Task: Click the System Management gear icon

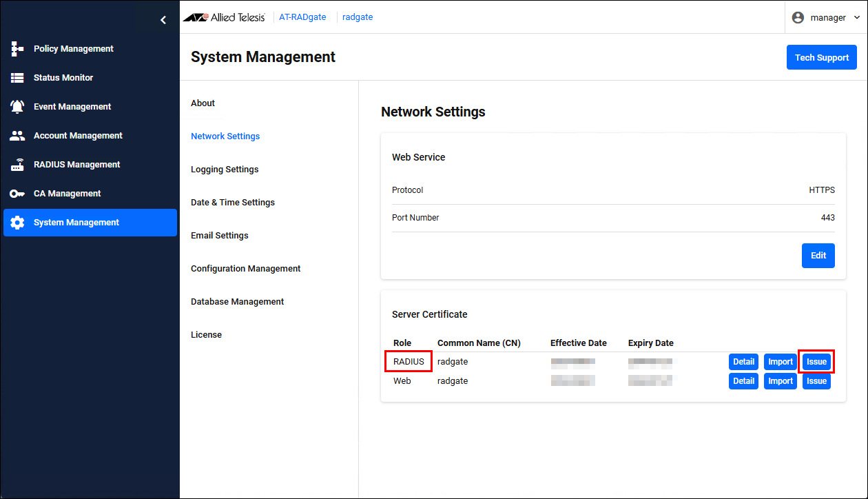Action: pos(17,223)
